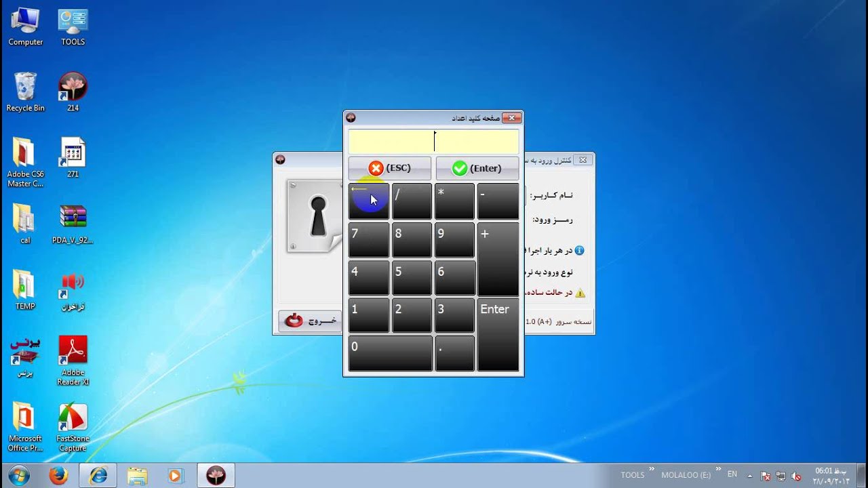
Task: Click the 1 key on keypad
Action: coord(369,315)
